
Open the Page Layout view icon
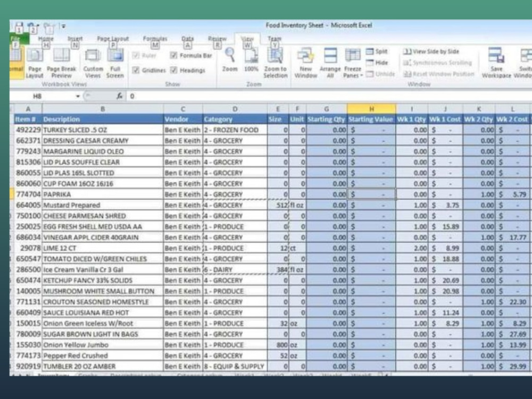click(35, 63)
